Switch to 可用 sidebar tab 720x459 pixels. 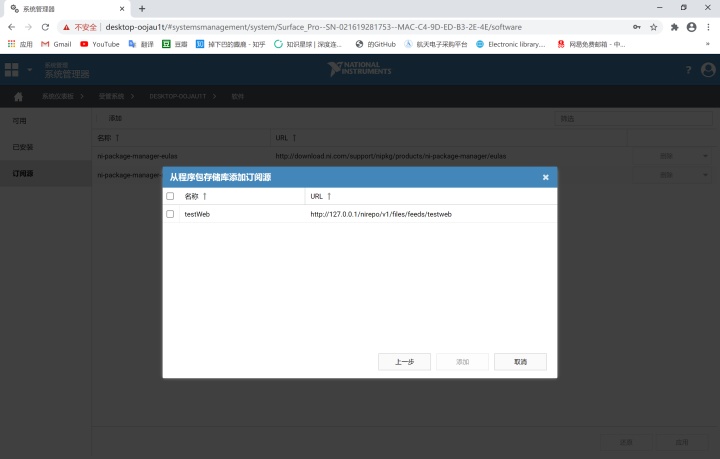point(46,121)
